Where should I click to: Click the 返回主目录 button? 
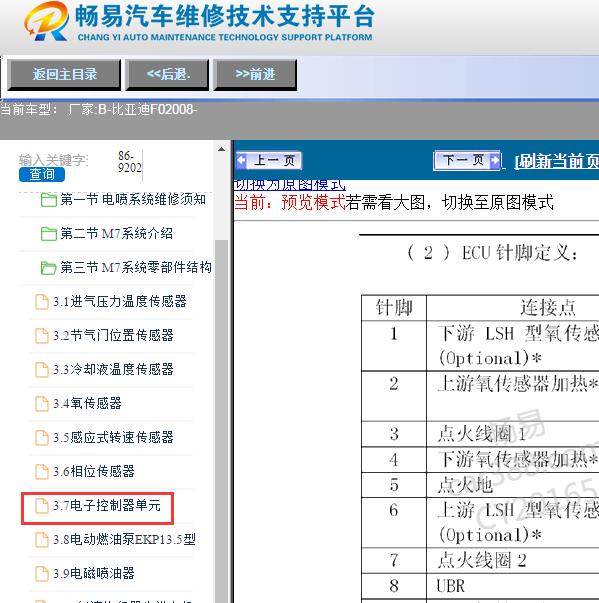point(64,75)
